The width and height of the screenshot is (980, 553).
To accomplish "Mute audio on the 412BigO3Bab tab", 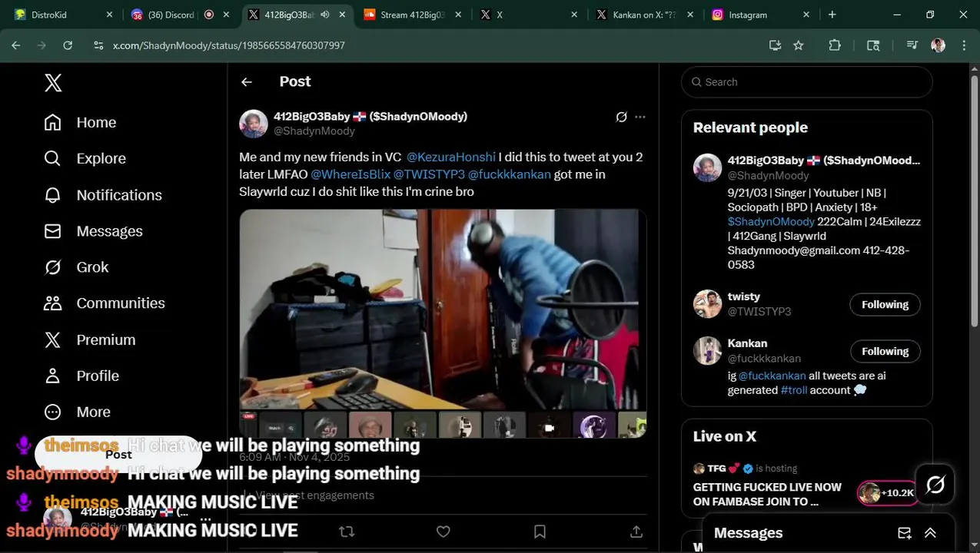I will pyautogui.click(x=325, y=15).
